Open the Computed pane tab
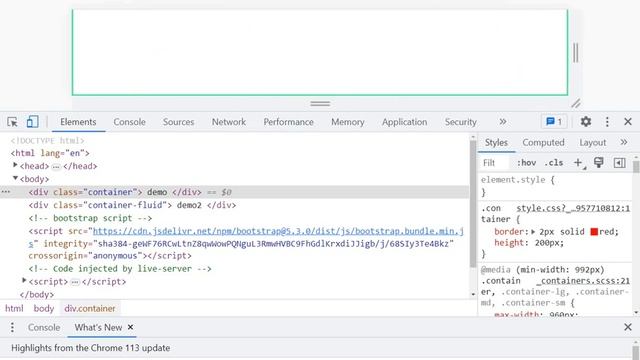 pyautogui.click(x=543, y=142)
